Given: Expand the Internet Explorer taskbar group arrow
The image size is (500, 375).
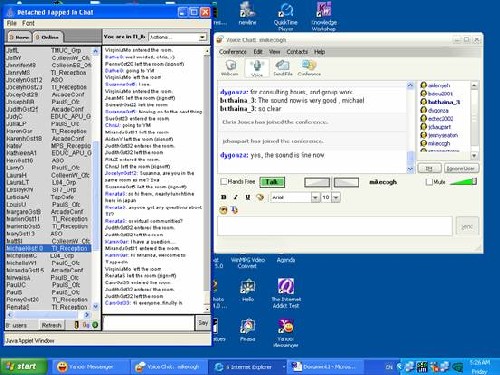Looking at the screenshot, I should click(284, 367).
